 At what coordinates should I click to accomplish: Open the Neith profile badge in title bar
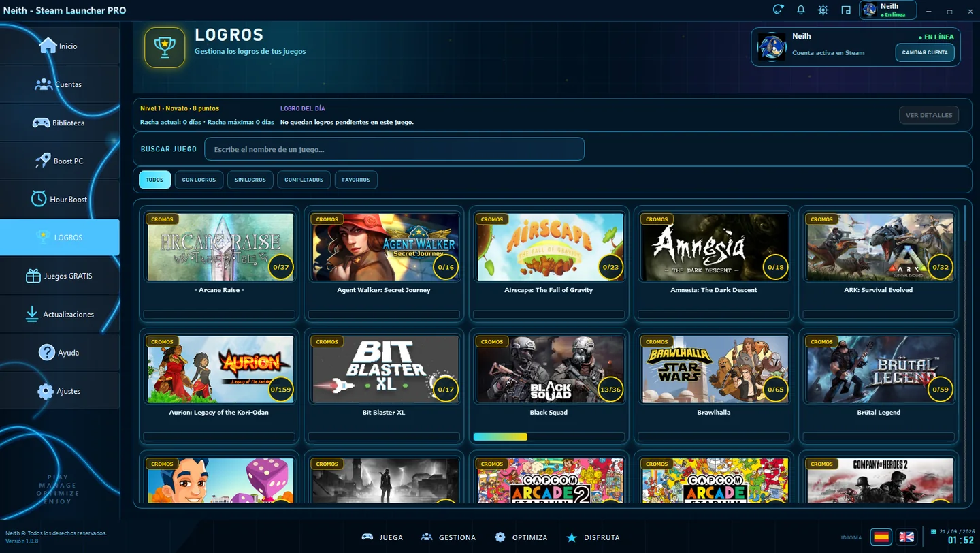tap(887, 10)
